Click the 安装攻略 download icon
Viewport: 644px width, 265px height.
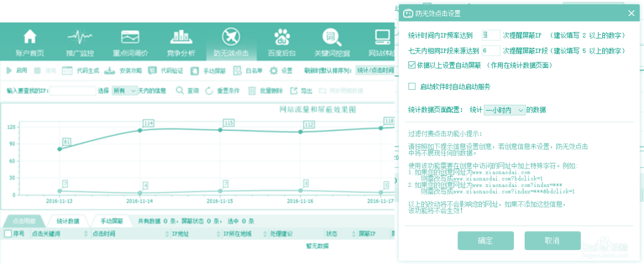click(109, 70)
